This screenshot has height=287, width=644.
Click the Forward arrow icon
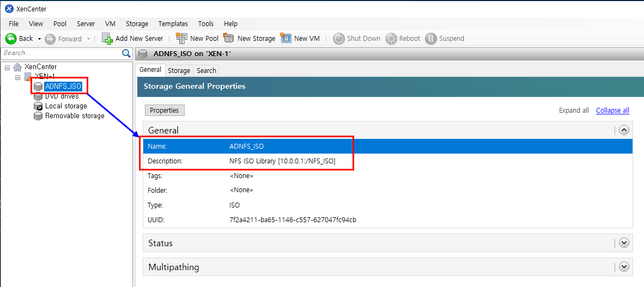tap(50, 39)
